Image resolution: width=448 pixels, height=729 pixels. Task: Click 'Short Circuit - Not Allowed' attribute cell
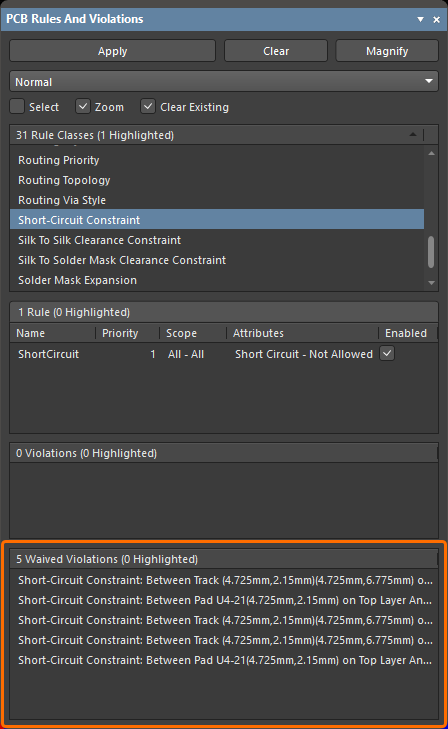pos(304,354)
